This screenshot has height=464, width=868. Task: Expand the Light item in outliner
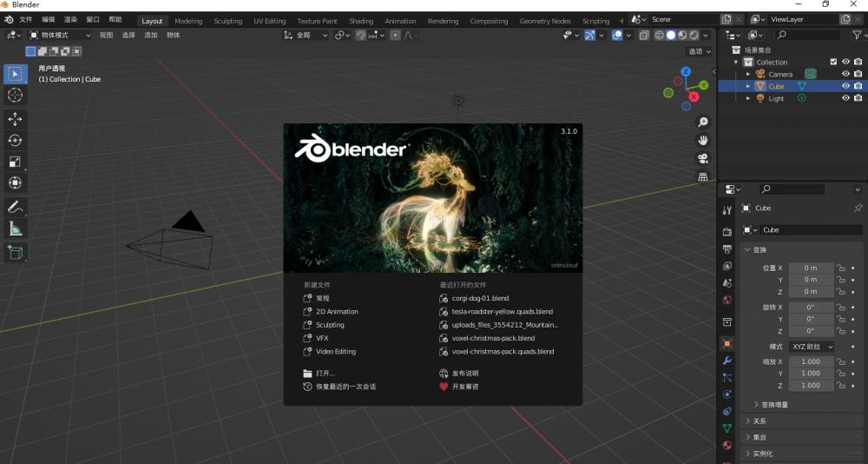pos(748,98)
